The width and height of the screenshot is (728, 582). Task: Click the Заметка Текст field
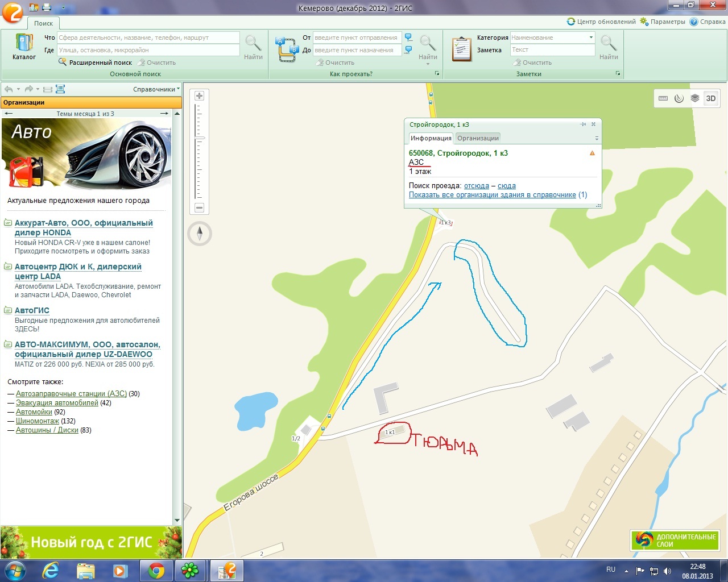click(552, 50)
